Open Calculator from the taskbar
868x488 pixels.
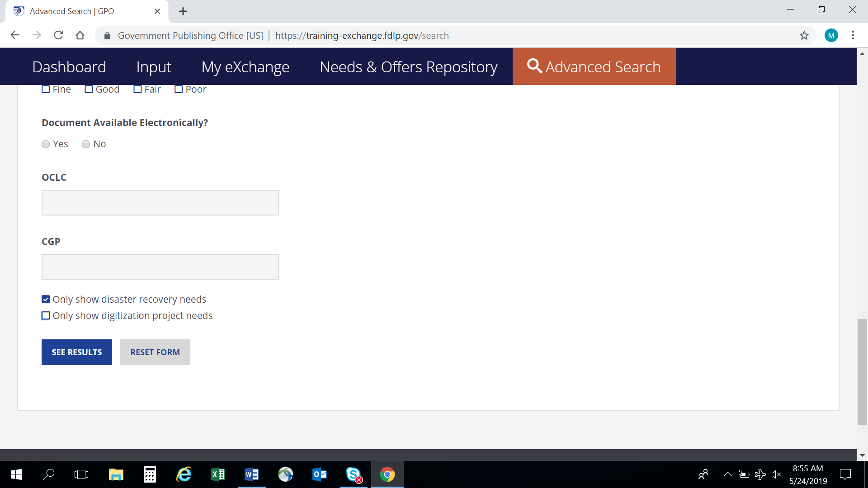pyautogui.click(x=150, y=474)
